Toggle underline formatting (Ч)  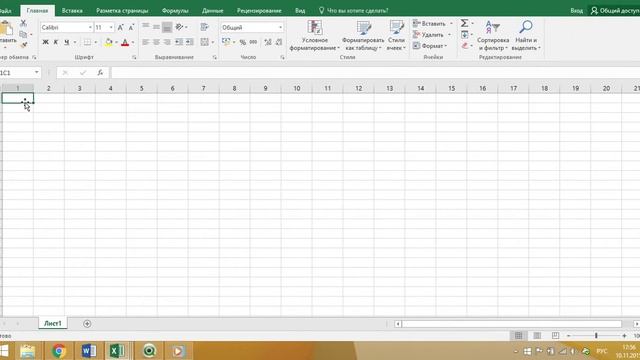click(67, 42)
